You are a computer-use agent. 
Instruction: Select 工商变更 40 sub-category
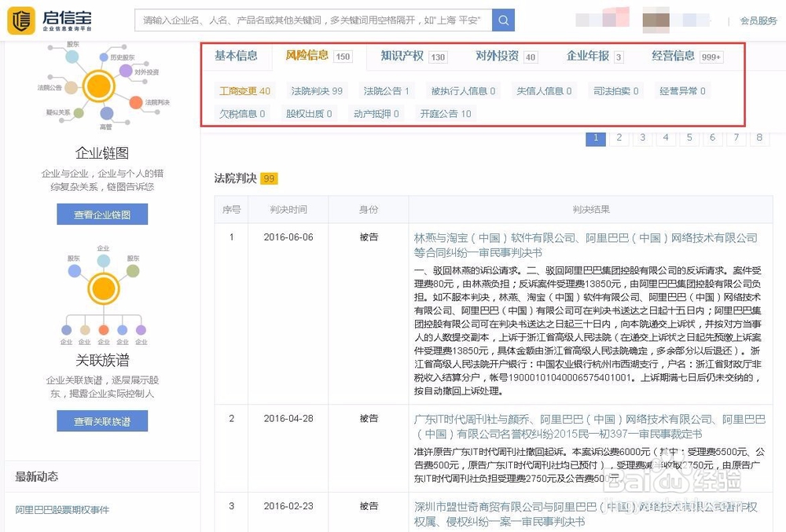click(244, 91)
